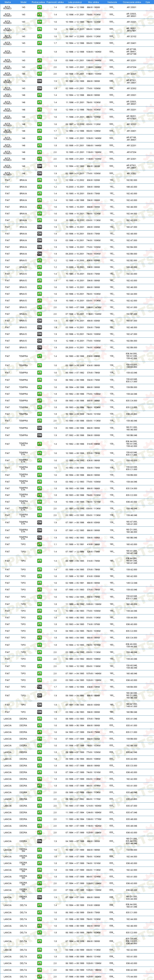This screenshot has height=980, width=154.
Task: Click petrol icon in Alfa 145 AR 67204 row
Action: pyautogui.click(x=40, y=67)
